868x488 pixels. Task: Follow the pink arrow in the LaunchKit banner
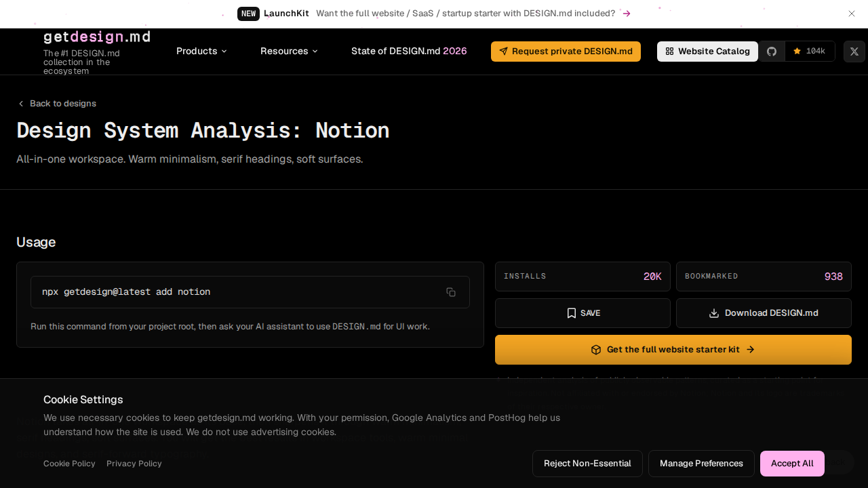pos(627,14)
